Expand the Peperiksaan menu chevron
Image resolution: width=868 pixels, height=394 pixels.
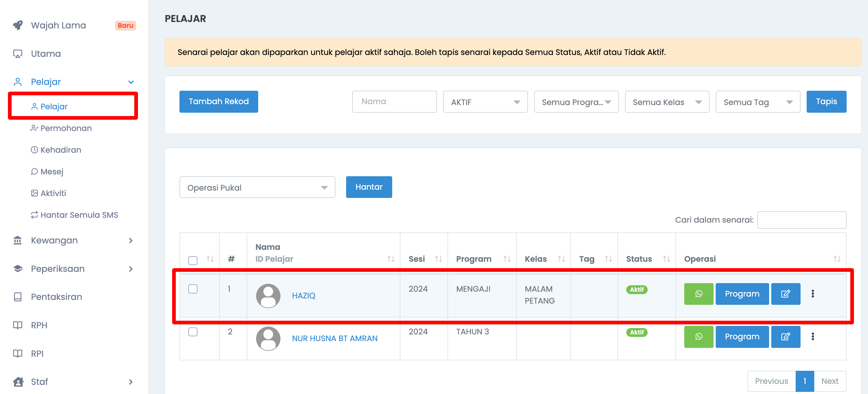[x=131, y=269]
